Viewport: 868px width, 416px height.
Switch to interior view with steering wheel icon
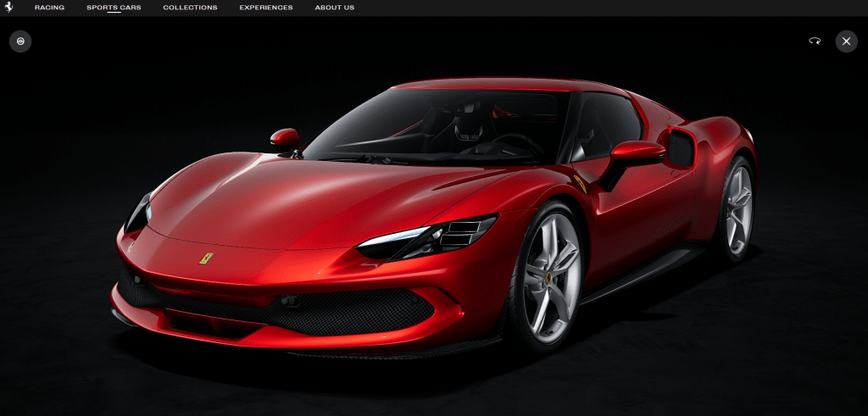click(x=20, y=42)
